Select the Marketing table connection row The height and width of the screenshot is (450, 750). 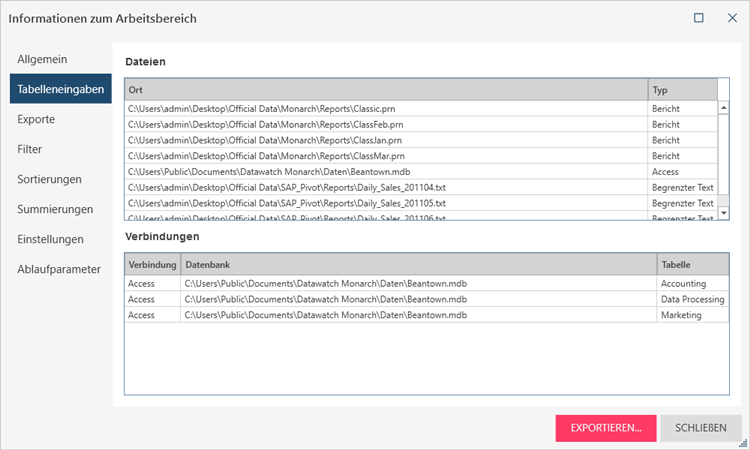click(x=418, y=315)
